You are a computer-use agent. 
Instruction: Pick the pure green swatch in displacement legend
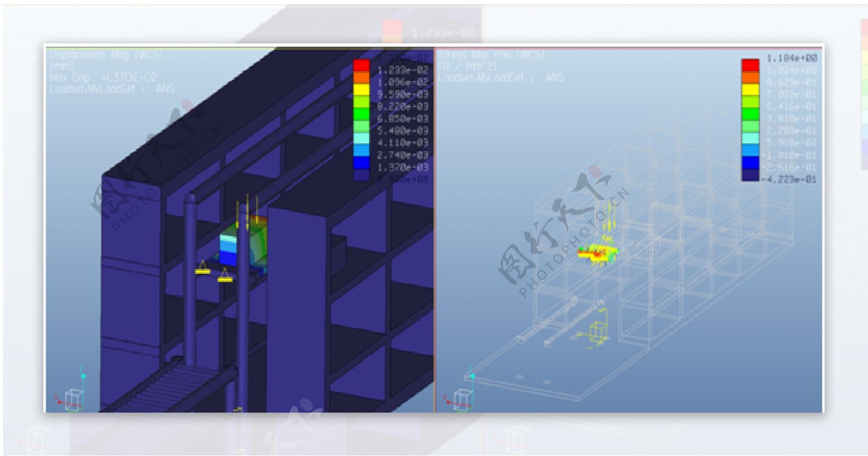point(361,114)
